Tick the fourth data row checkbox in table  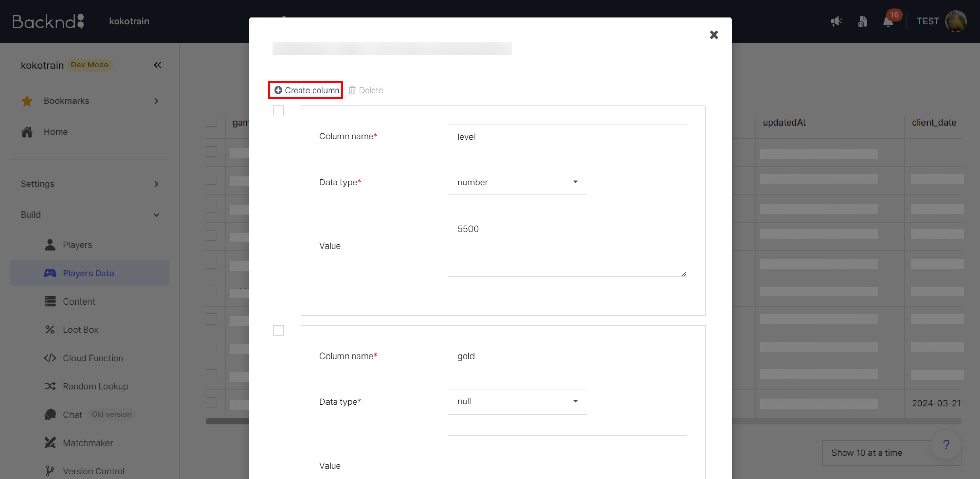pyautogui.click(x=211, y=235)
